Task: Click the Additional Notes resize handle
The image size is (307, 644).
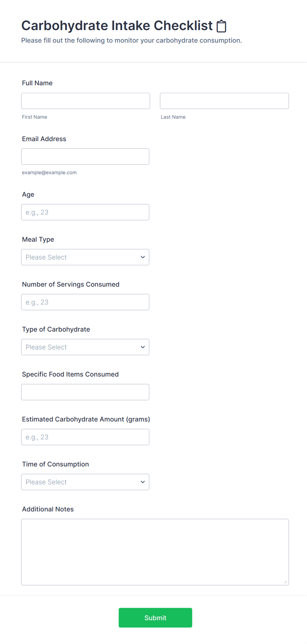Action: [286, 582]
